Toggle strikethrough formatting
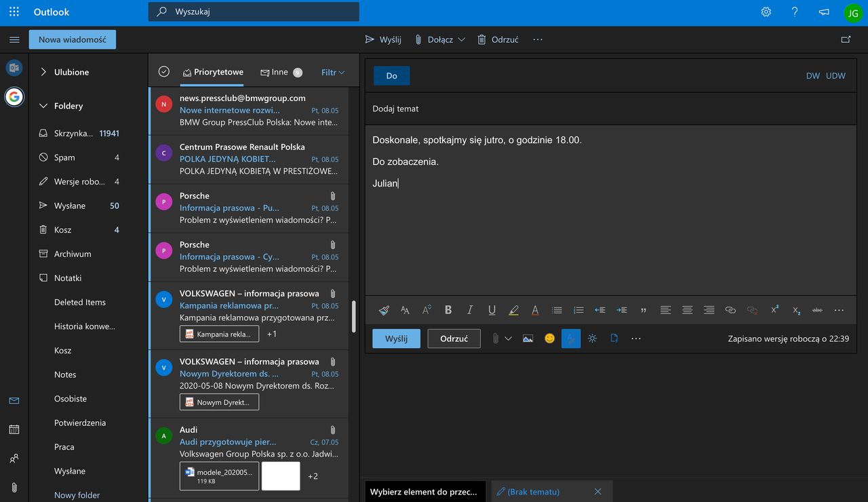 tap(817, 310)
